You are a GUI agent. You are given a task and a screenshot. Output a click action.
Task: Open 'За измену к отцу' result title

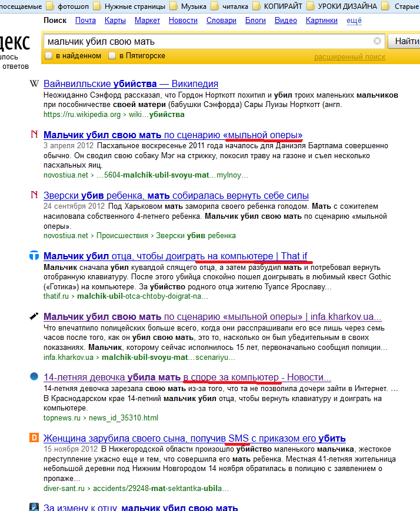click(x=141, y=507)
